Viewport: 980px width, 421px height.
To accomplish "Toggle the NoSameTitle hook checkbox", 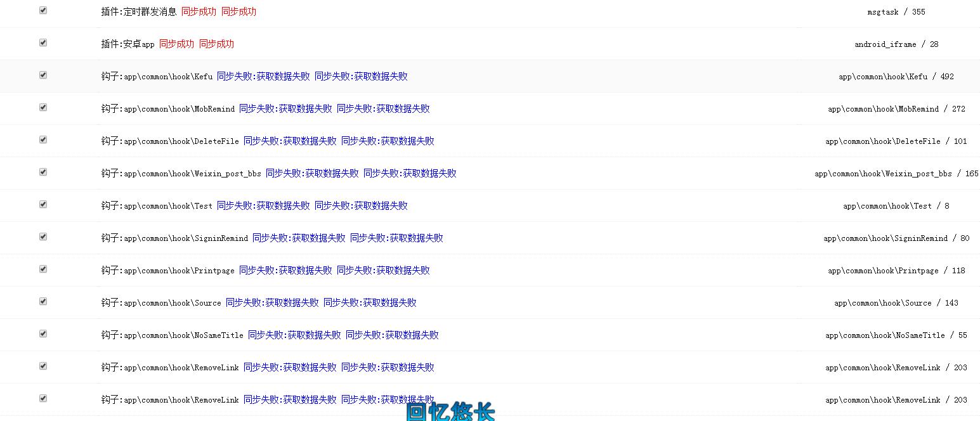I will click(43, 334).
